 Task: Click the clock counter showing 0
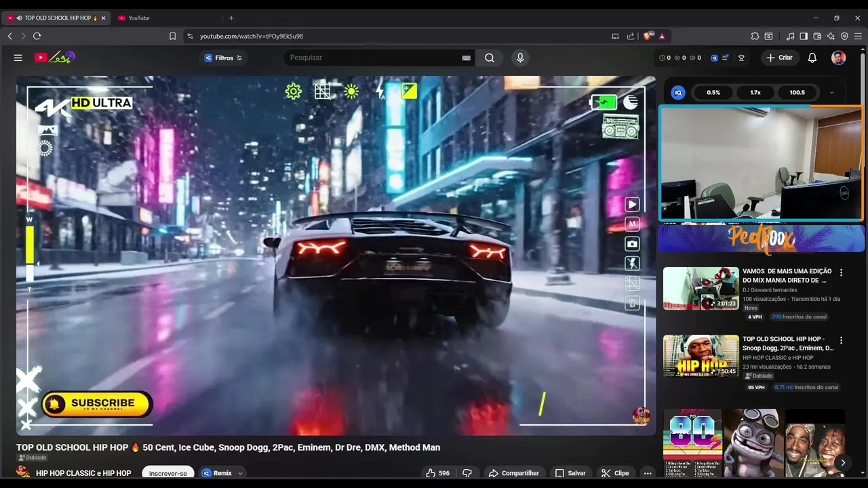665,58
